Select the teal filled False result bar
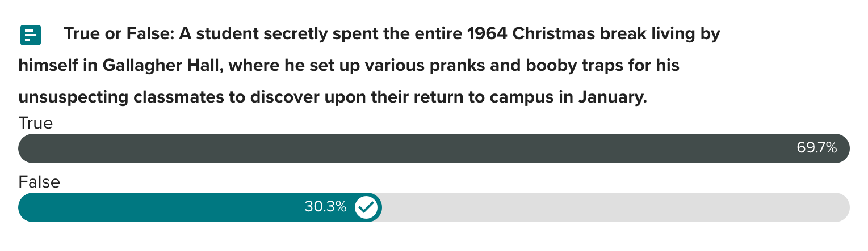868x251 pixels. click(x=170, y=207)
